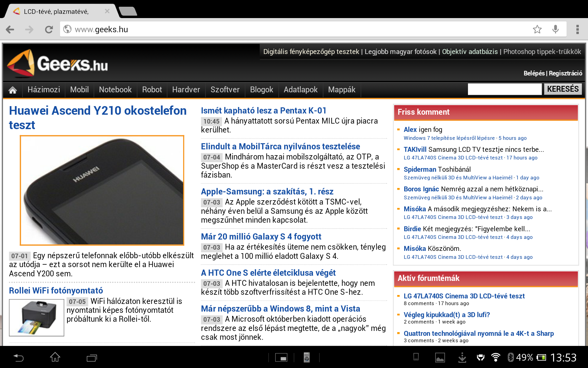The height and width of the screenshot is (368, 588).
Task: Select Notebook in the navigation bar
Action: (115, 90)
